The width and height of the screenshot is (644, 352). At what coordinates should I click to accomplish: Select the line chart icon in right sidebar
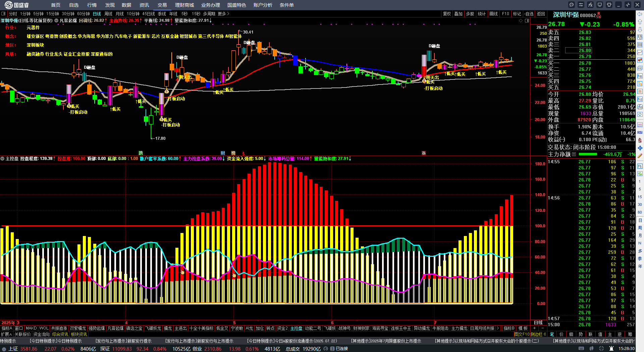640,53
